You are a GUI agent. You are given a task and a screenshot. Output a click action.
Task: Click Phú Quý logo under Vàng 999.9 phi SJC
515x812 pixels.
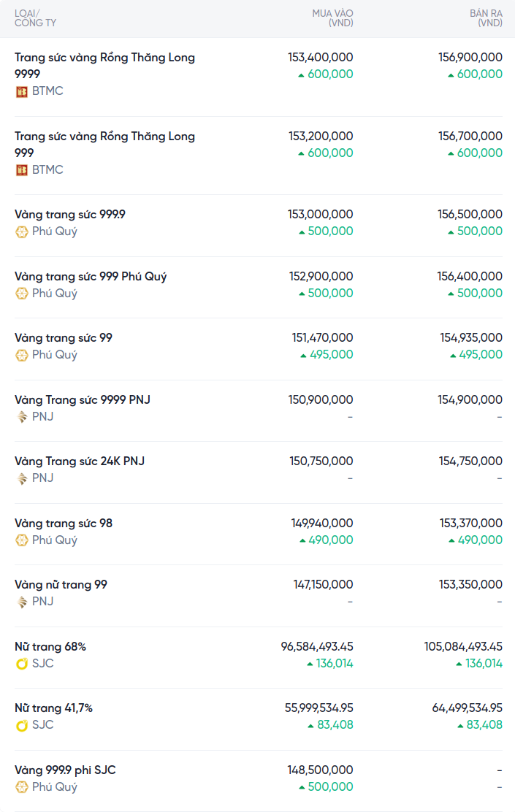[x=22, y=787]
